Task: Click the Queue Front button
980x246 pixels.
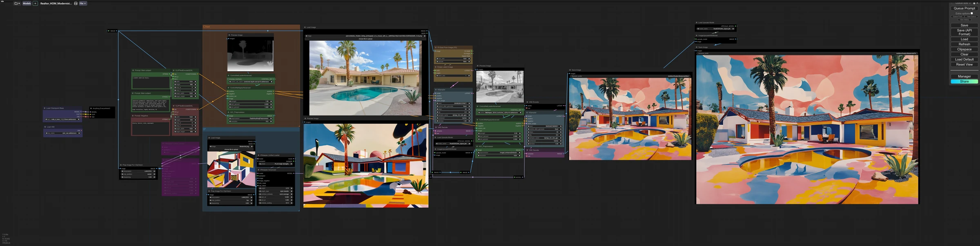Action: [x=958, y=16]
